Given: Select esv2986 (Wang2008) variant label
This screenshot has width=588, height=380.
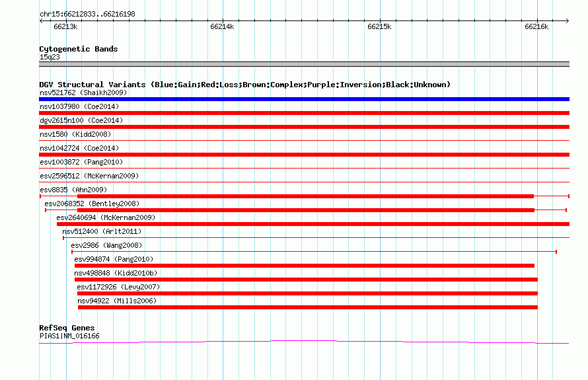Looking at the screenshot, I should point(106,245).
